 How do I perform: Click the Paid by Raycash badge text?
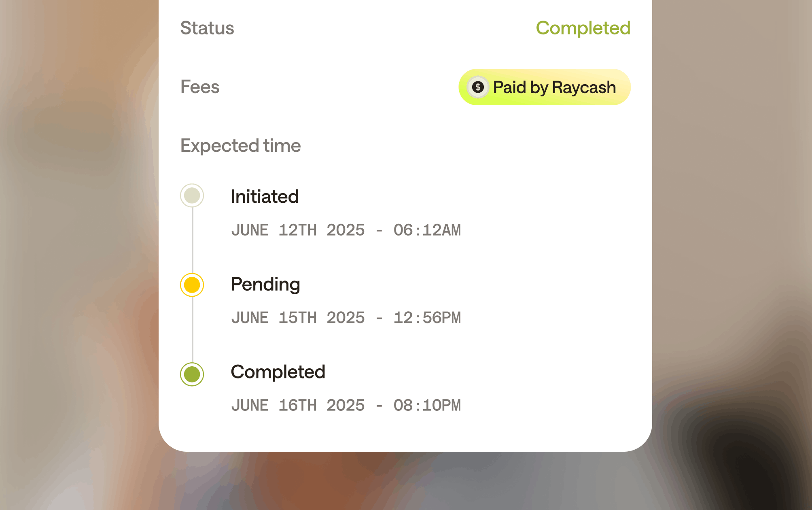pyautogui.click(x=554, y=87)
